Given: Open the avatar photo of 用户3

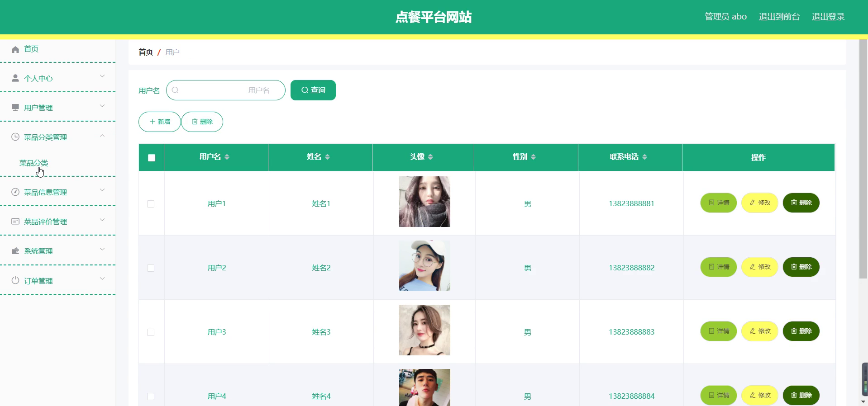Looking at the screenshot, I should click(x=424, y=330).
